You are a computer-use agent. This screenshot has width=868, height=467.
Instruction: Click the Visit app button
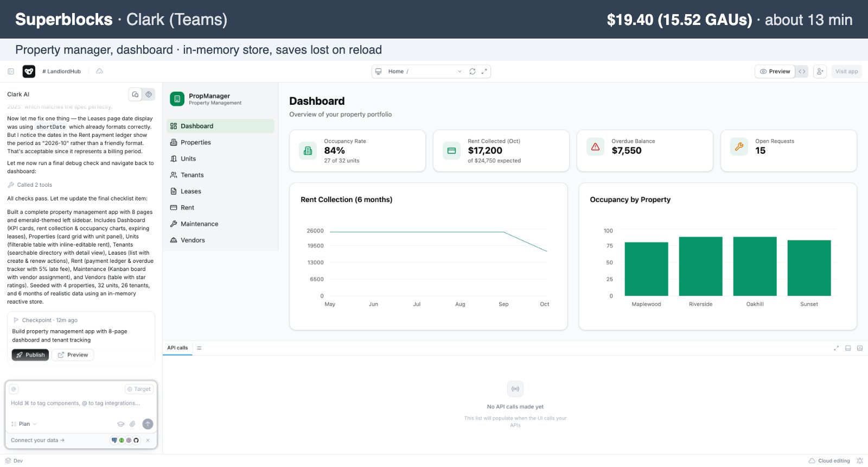[x=846, y=71]
